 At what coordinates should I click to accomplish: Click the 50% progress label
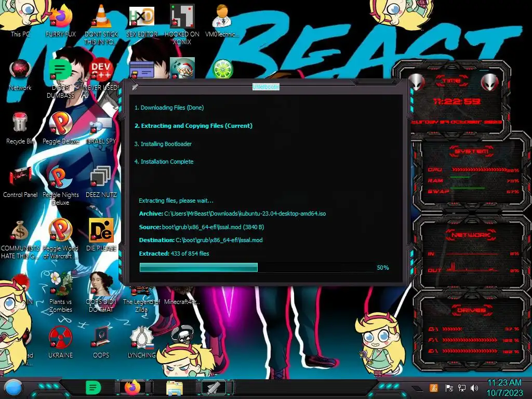pyautogui.click(x=383, y=268)
